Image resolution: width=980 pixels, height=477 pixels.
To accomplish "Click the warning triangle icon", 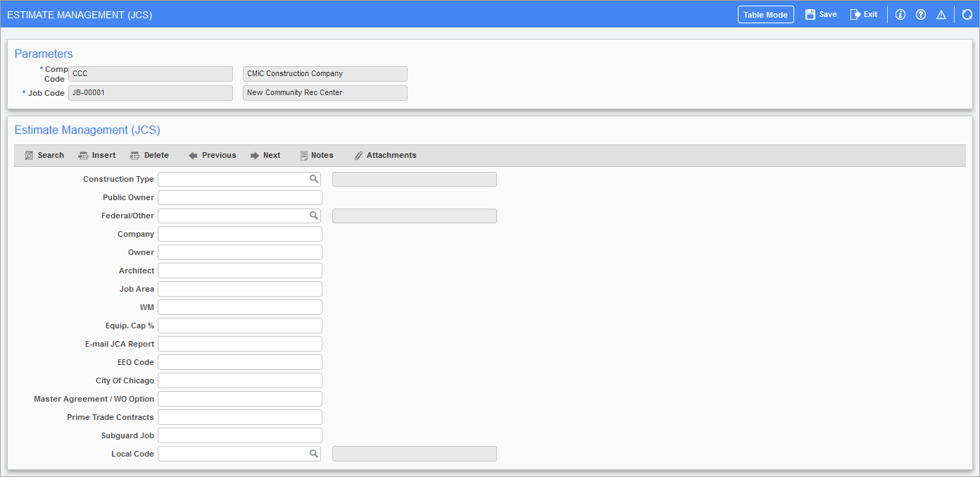I will tap(941, 13).
